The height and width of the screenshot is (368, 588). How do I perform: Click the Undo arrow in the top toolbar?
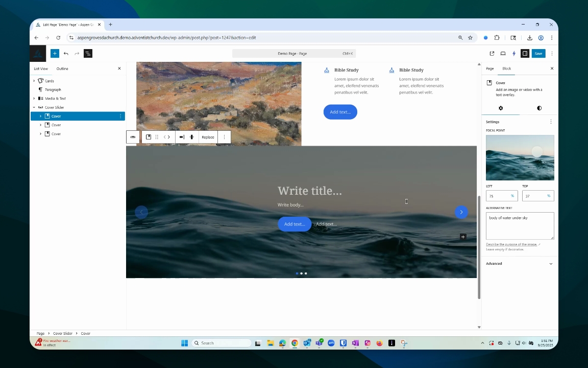[66, 53]
